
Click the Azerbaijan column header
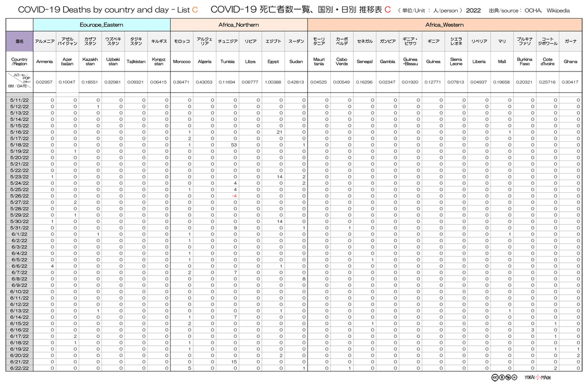pos(67,62)
